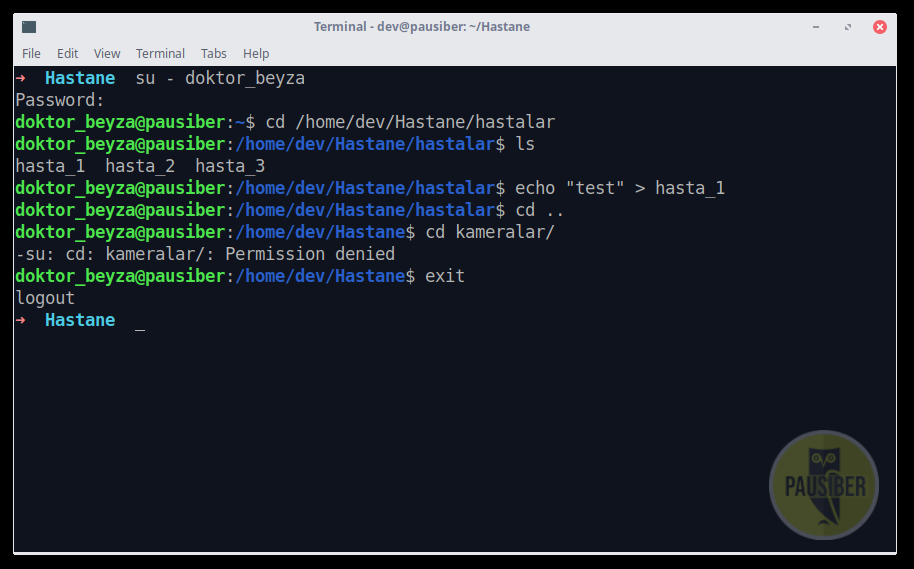Open the Help menu
The width and height of the screenshot is (914, 569).
coord(256,54)
